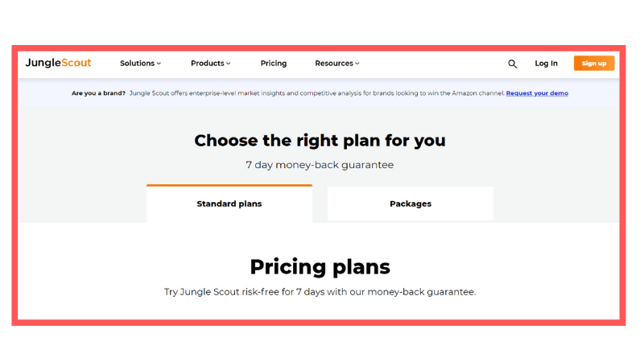Go to the Pricing page link
644x362 pixels.
274,64
